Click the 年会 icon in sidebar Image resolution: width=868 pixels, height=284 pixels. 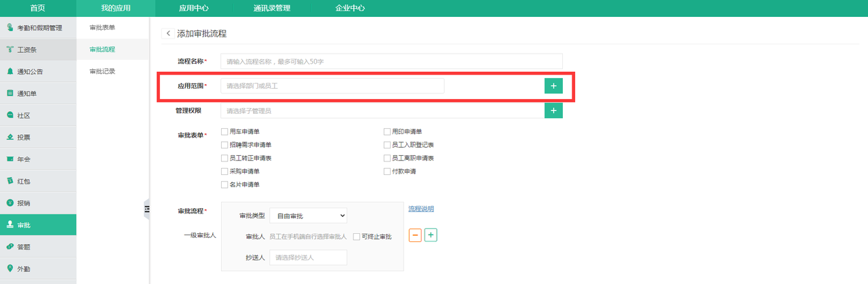[10, 159]
